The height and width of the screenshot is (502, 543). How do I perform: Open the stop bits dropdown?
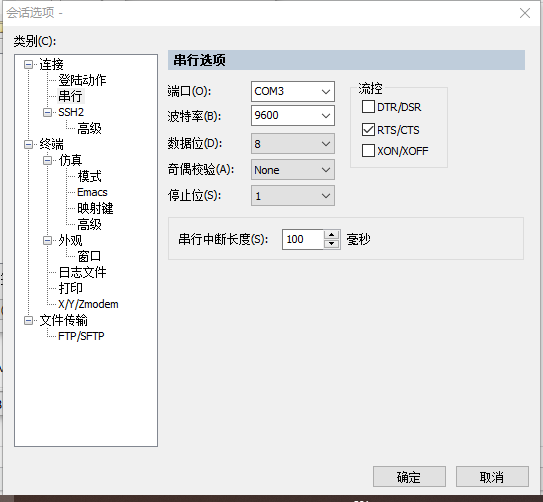[x=293, y=196]
